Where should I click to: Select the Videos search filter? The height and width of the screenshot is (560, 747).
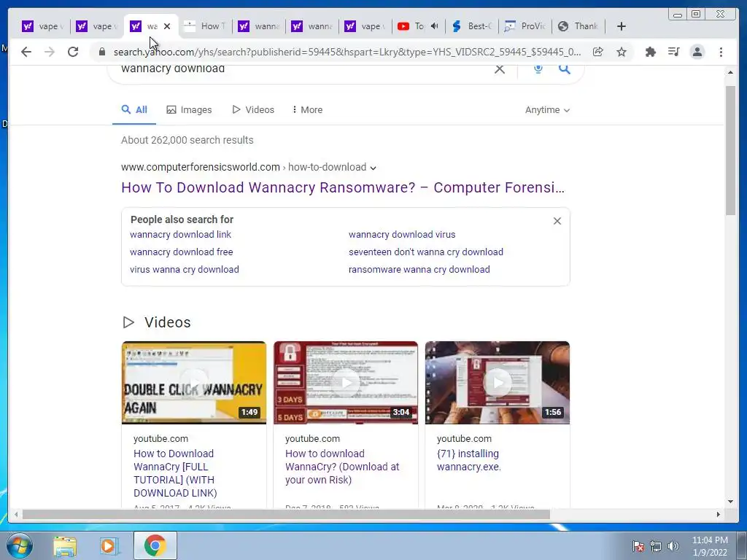coord(253,109)
